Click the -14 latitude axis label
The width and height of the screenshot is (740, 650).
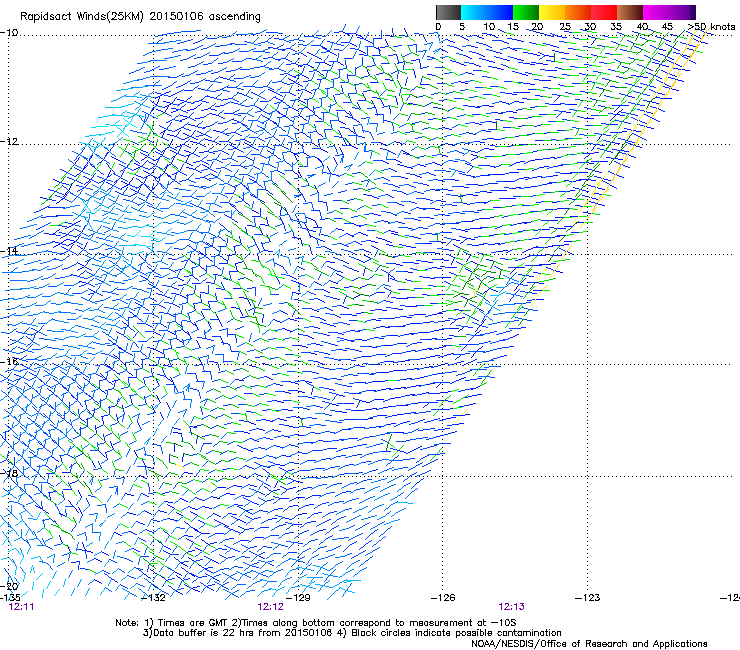(9, 251)
